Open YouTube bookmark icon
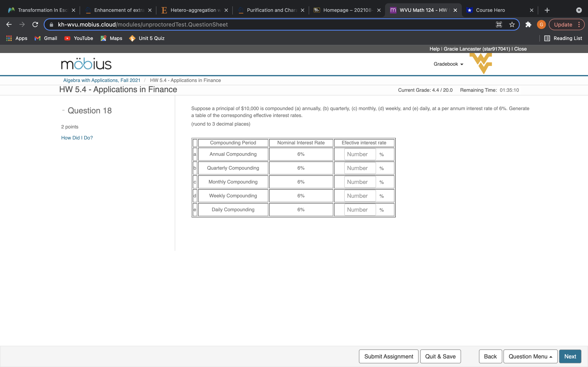 [x=67, y=38]
